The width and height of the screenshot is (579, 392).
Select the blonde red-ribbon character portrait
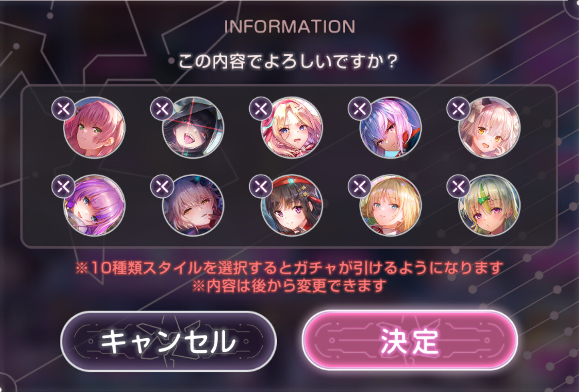292,127
